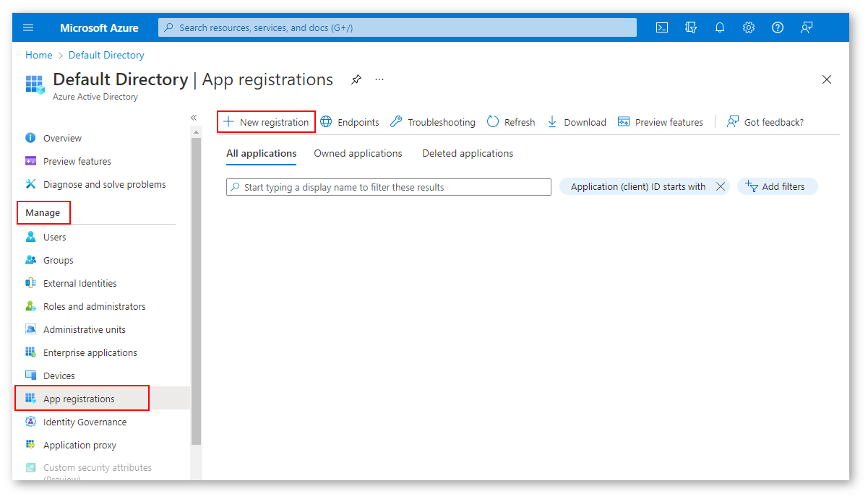
Task: Go to Home breadcrumb link
Action: pos(39,55)
